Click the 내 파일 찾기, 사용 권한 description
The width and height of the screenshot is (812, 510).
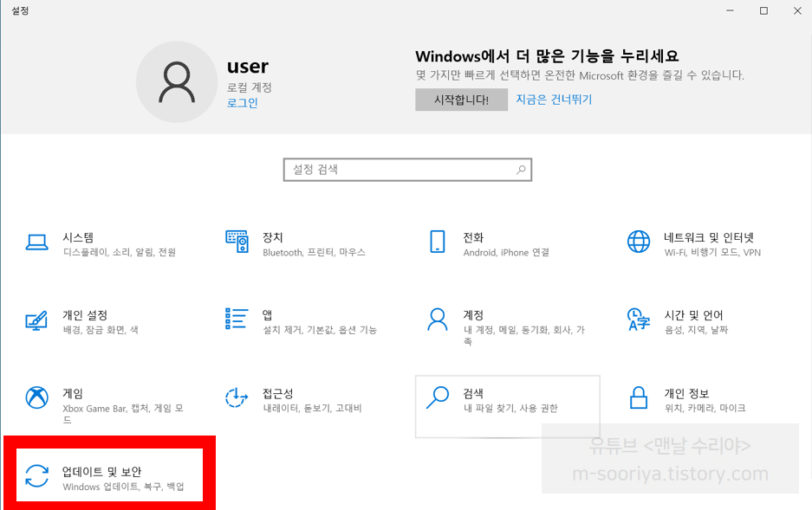click(x=510, y=408)
